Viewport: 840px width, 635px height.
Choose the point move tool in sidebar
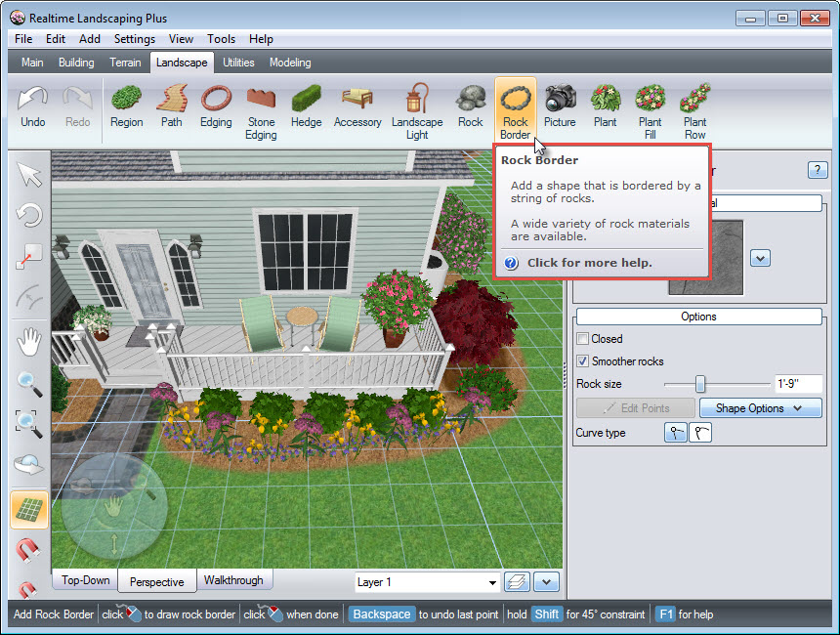pyautogui.click(x=29, y=256)
